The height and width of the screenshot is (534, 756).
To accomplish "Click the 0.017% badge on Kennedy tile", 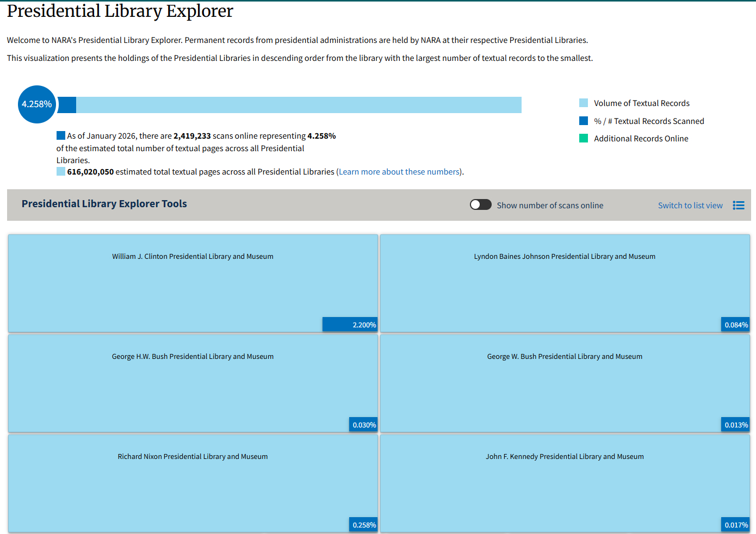I will point(735,525).
